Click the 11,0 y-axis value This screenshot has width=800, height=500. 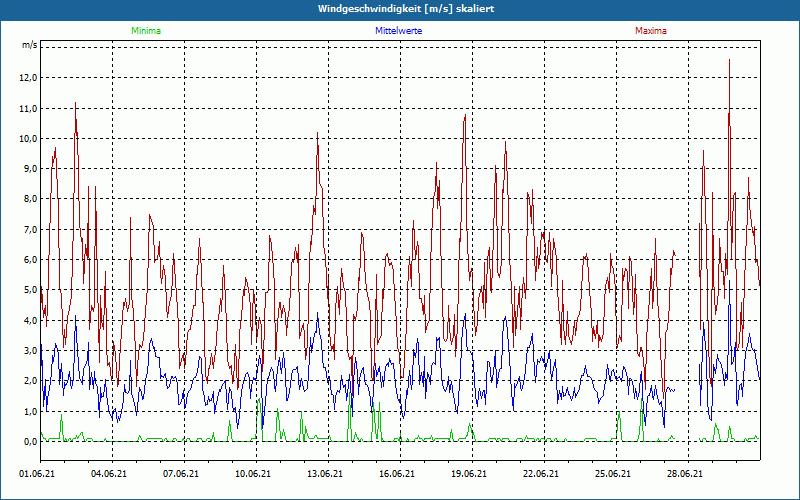coord(29,108)
